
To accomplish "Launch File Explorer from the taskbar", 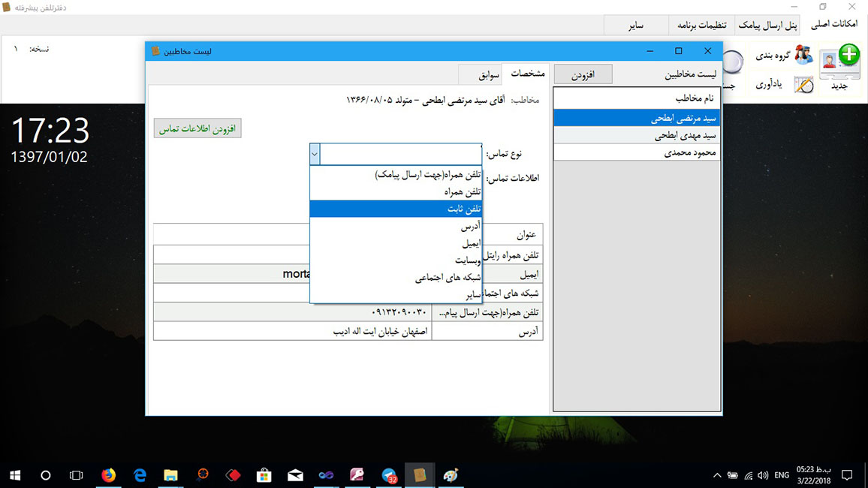I will pos(170,474).
